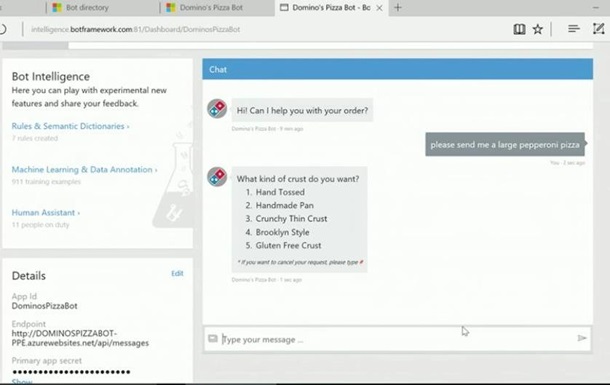Open the Human Assistant link
The height and width of the screenshot is (385, 610).
pyautogui.click(x=46, y=213)
